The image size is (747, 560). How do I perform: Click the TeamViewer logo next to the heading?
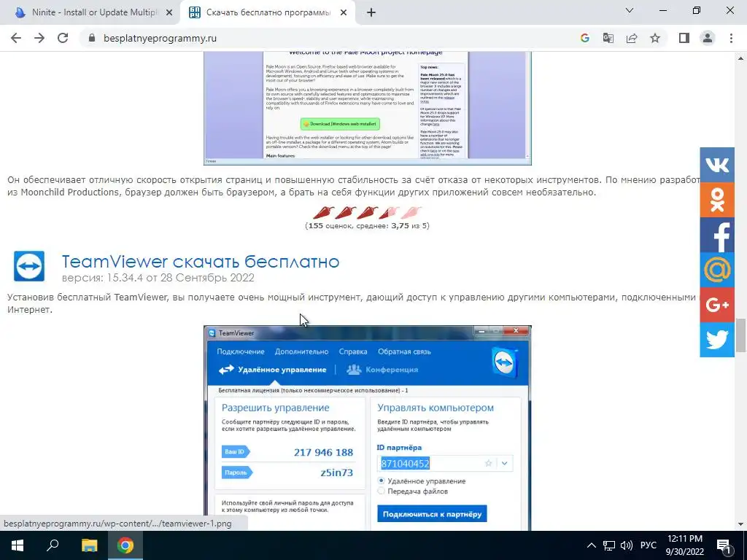pyautogui.click(x=29, y=266)
